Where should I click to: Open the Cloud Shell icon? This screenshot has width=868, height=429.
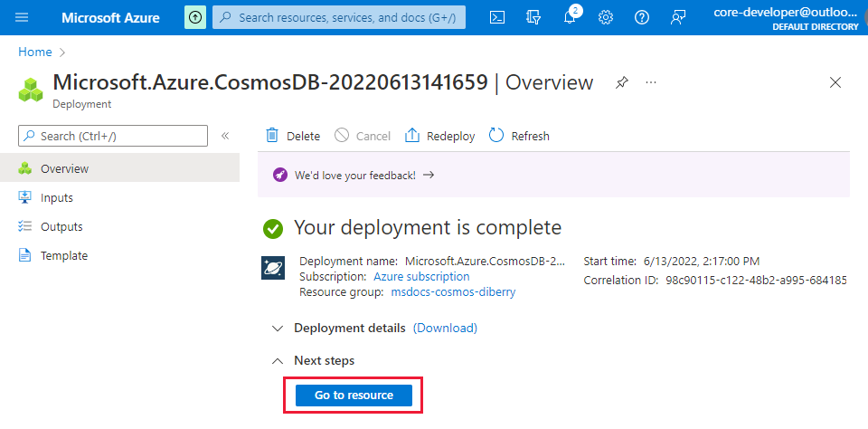tap(497, 17)
